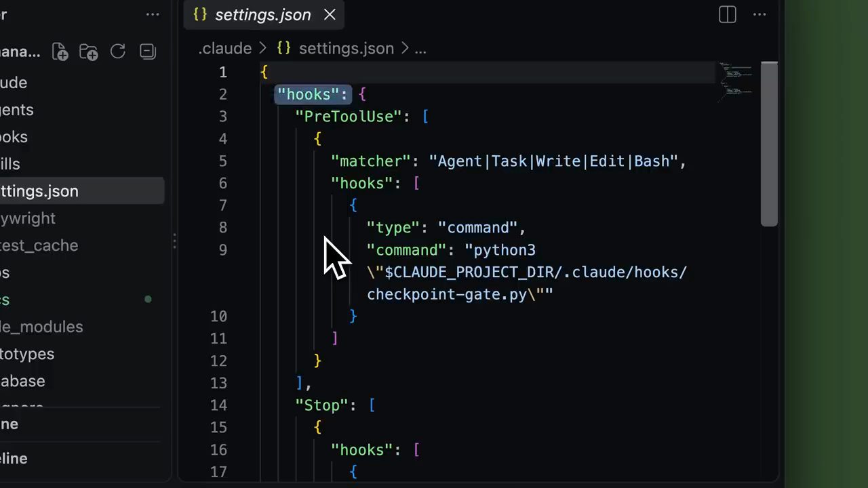Click .claude in the breadcrumb path
868x488 pixels.
pos(224,48)
